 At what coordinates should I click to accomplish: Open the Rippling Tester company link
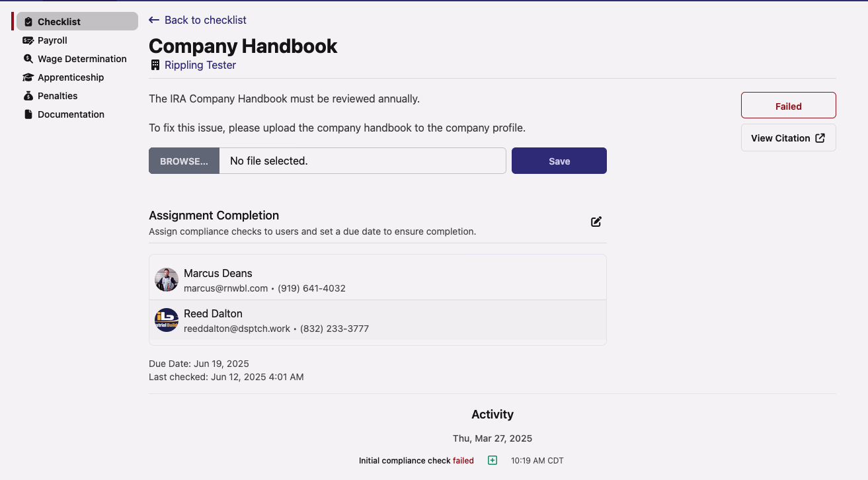click(x=200, y=65)
